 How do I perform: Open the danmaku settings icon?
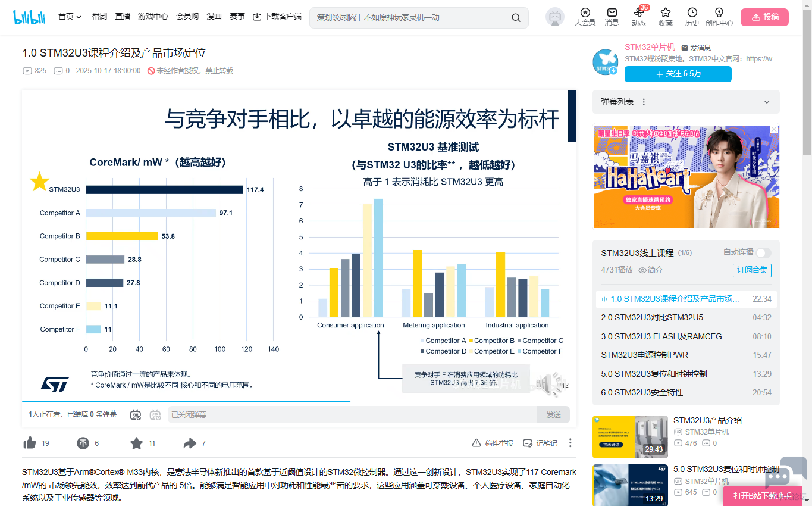[x=155, y=414]
